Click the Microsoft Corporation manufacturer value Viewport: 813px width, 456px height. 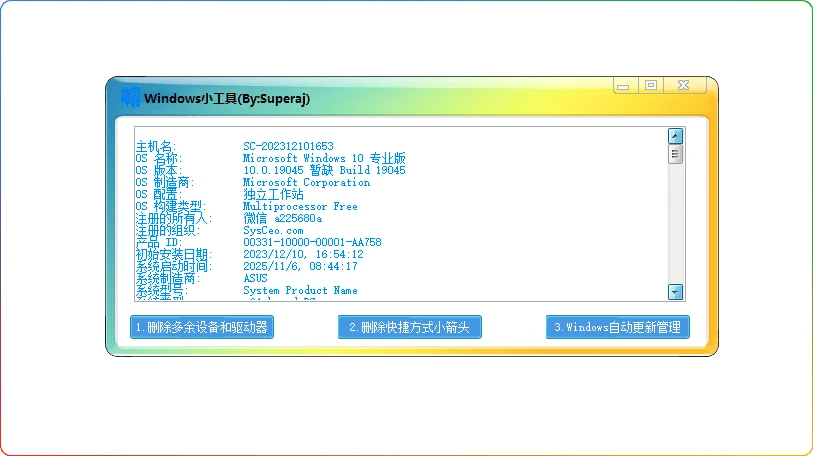pos(306,183)
